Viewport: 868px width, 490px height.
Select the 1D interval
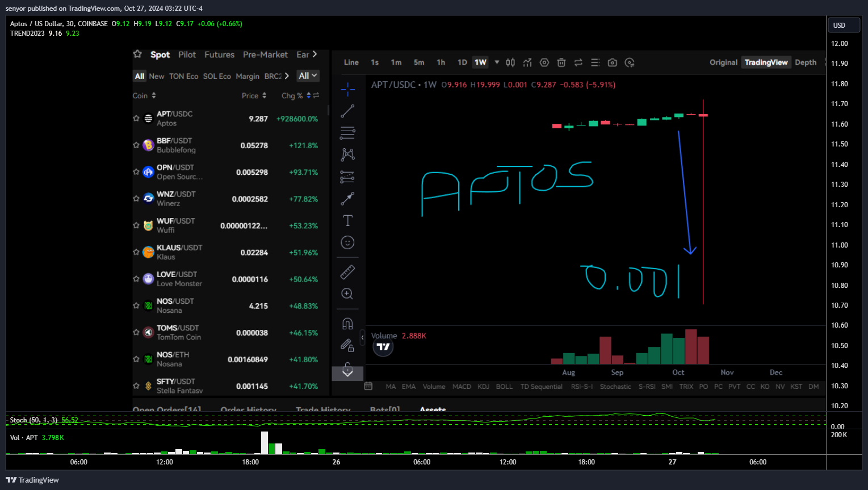click(x=462, y=62)
